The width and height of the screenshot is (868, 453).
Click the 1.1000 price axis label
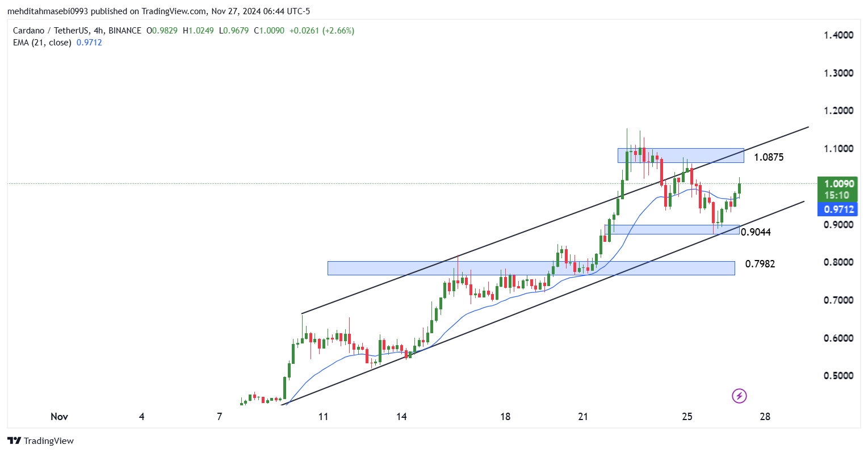[x=838, y=149]
